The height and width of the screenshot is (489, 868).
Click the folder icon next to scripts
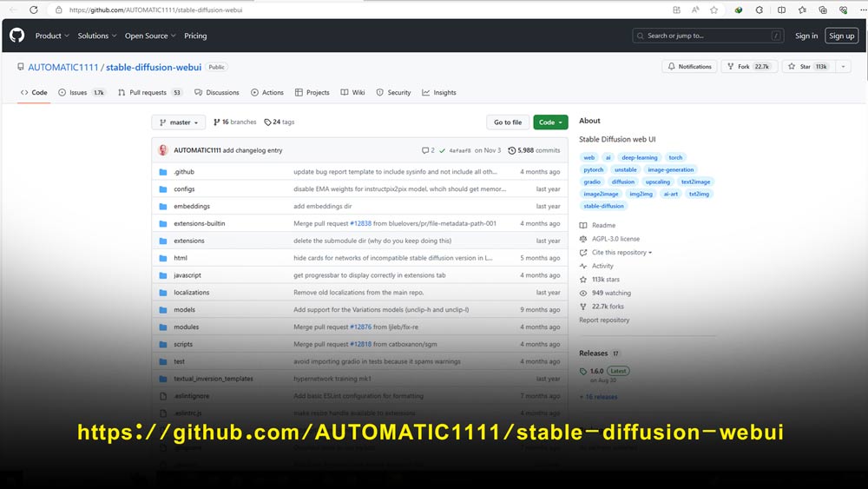pyautogui.click(x=163, y=345)
